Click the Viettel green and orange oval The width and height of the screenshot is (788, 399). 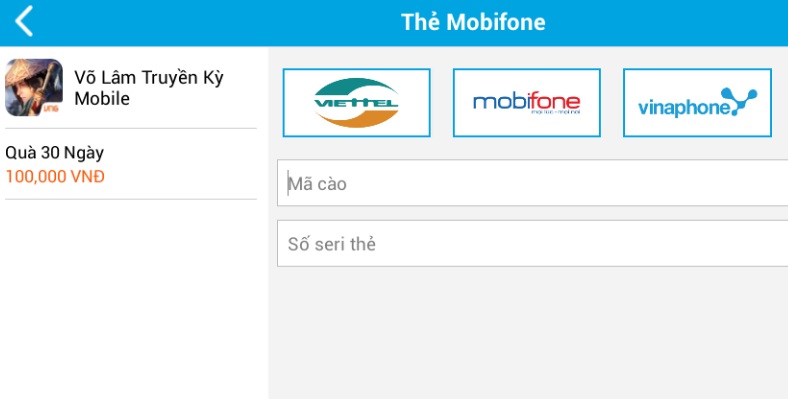pyautogui.click(x=356, y=103)
